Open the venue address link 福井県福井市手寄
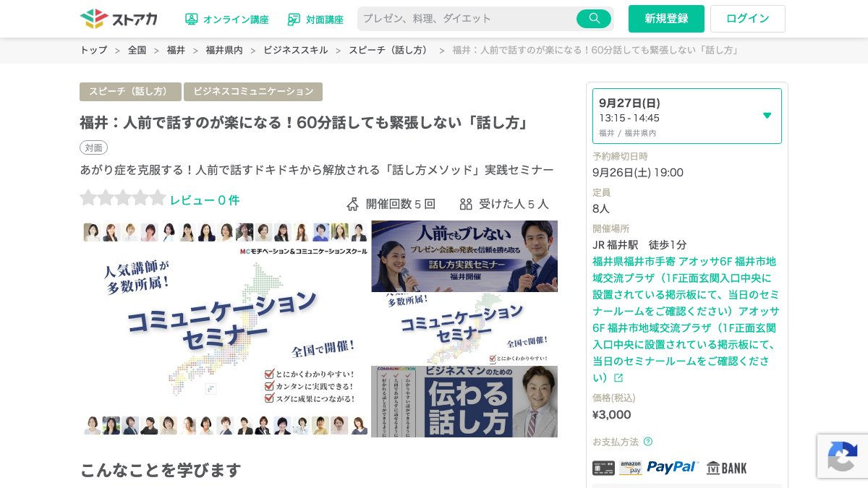The image size is (868, 488). pos(686,319)
